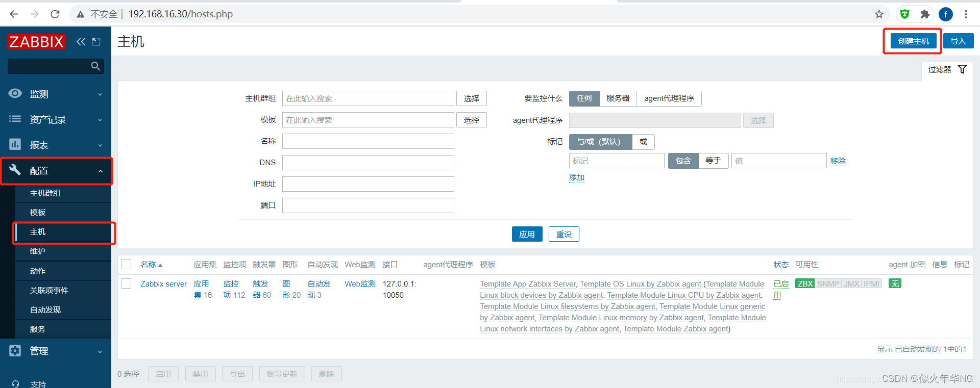Screen dimensions: 980x388
Task: Click the eye icon for 监测
Action: coord(15,93)
